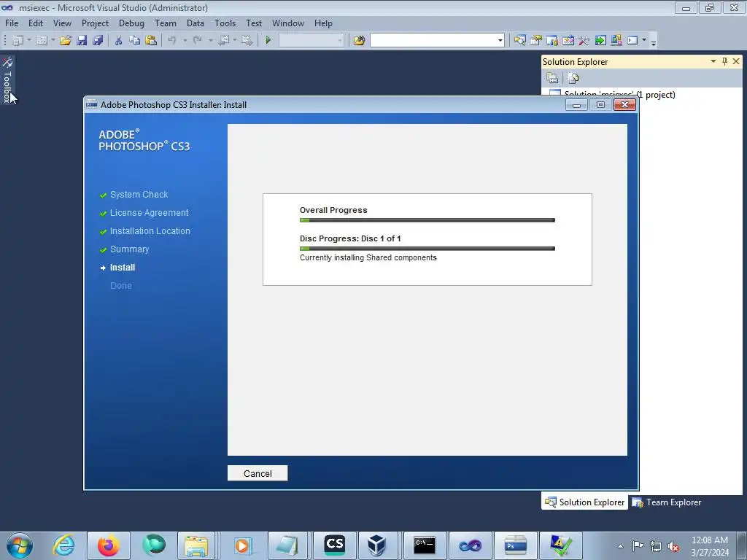747x560 pixels.
Task: Open the Command Window toolbar icon
Action: (632, 41)
